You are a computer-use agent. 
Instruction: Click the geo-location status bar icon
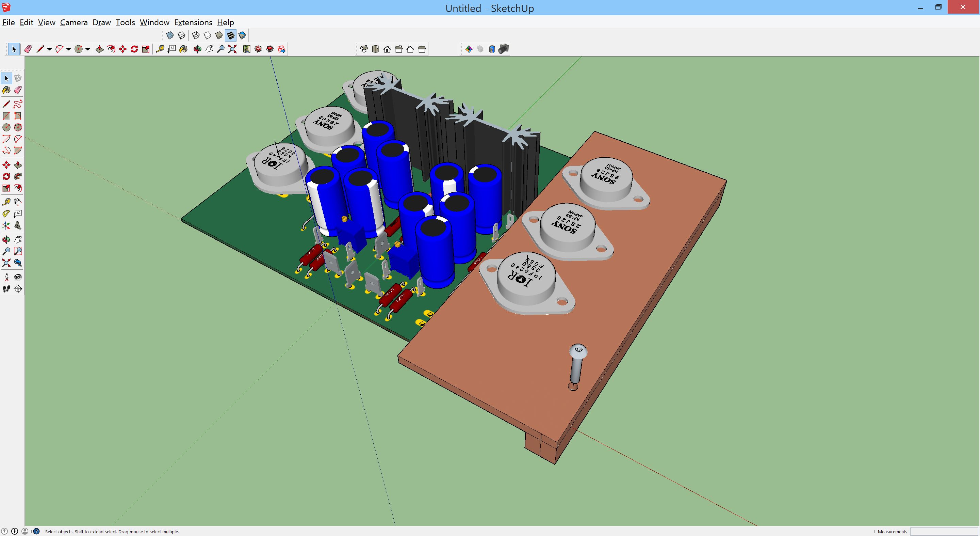click(4, 531)
